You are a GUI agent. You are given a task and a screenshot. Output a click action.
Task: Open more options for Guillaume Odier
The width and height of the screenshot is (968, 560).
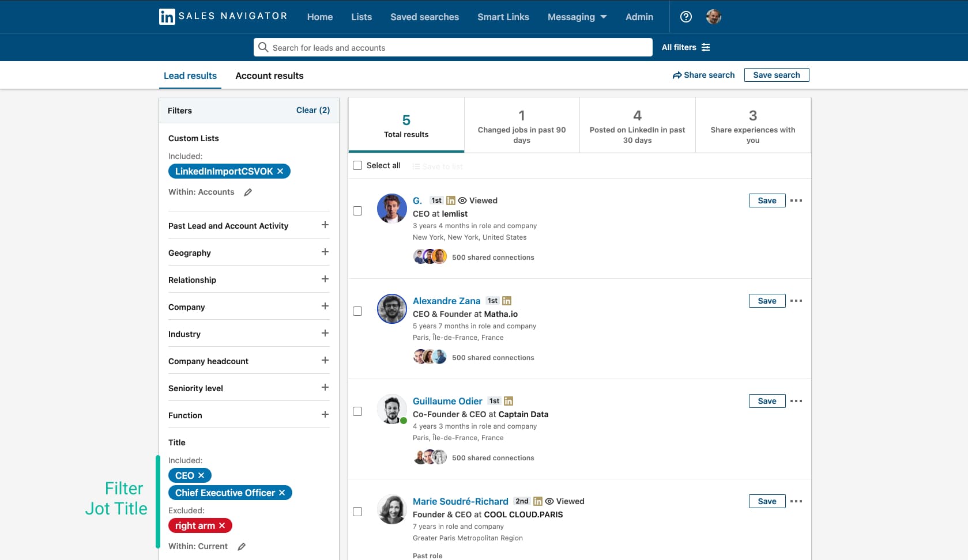[796, 401]
